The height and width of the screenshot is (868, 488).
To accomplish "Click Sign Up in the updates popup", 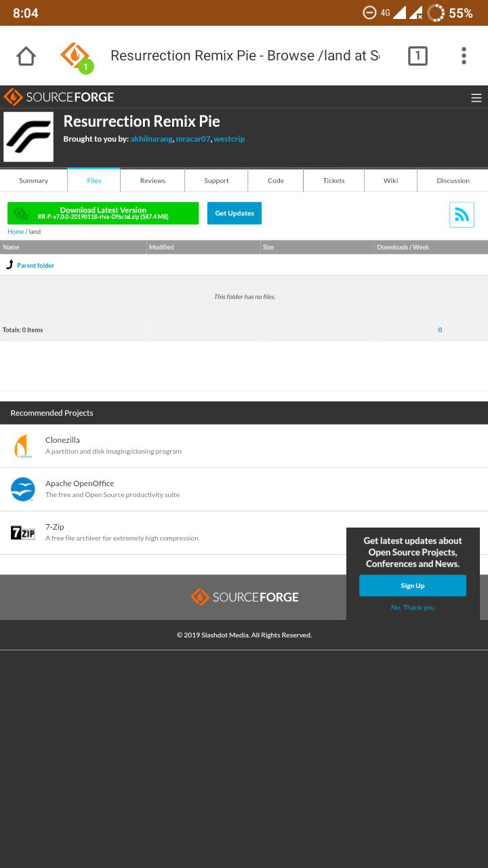I will click(x=413, y=585).
